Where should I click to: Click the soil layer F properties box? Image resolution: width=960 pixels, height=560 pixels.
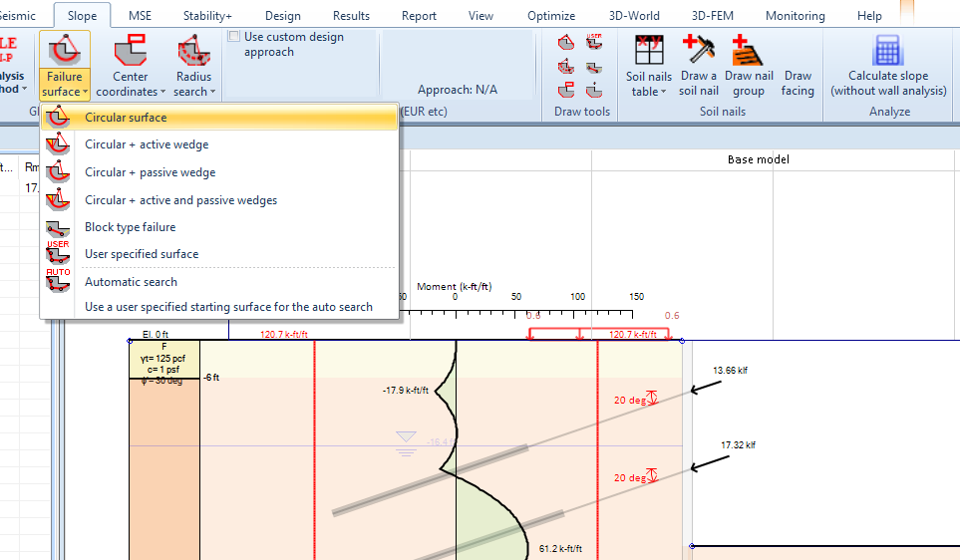pos(164,360)
